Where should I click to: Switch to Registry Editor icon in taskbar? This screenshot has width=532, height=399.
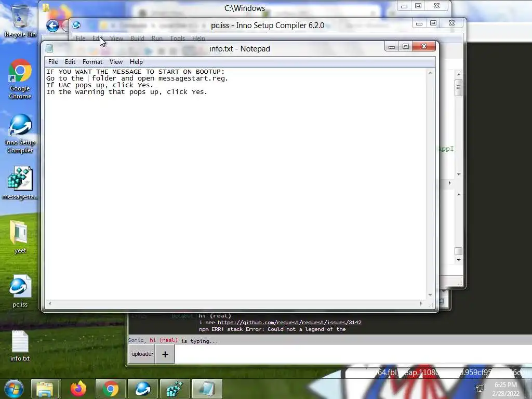(x=175, y=389)
